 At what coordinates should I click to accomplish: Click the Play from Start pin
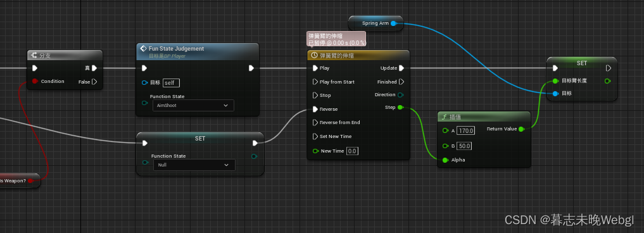315,82
